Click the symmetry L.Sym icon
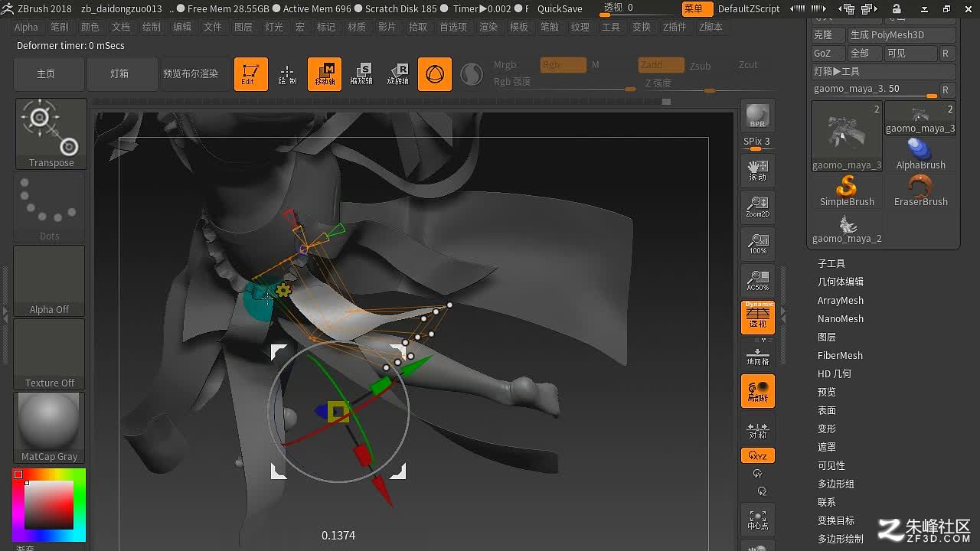Screen dimensions: 980x551 pos(758,429)
